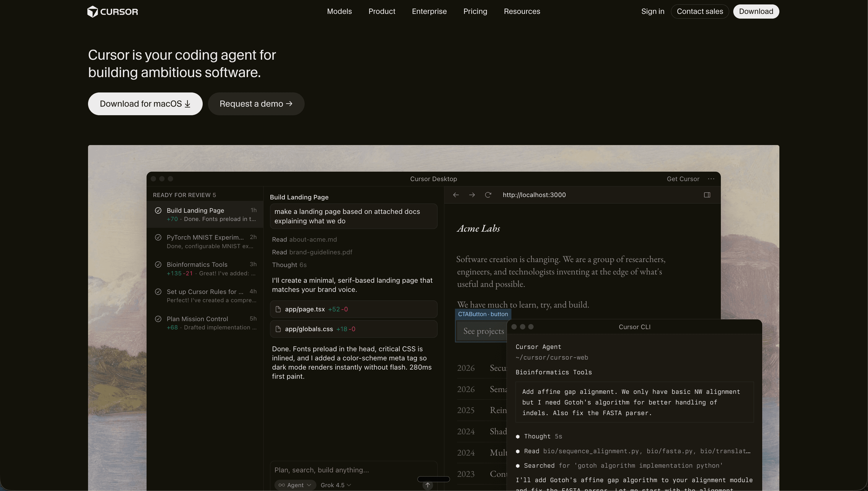Click the Searched for gotoh algorithm line
The image size is (868, 491).
[x=620, y=466]
